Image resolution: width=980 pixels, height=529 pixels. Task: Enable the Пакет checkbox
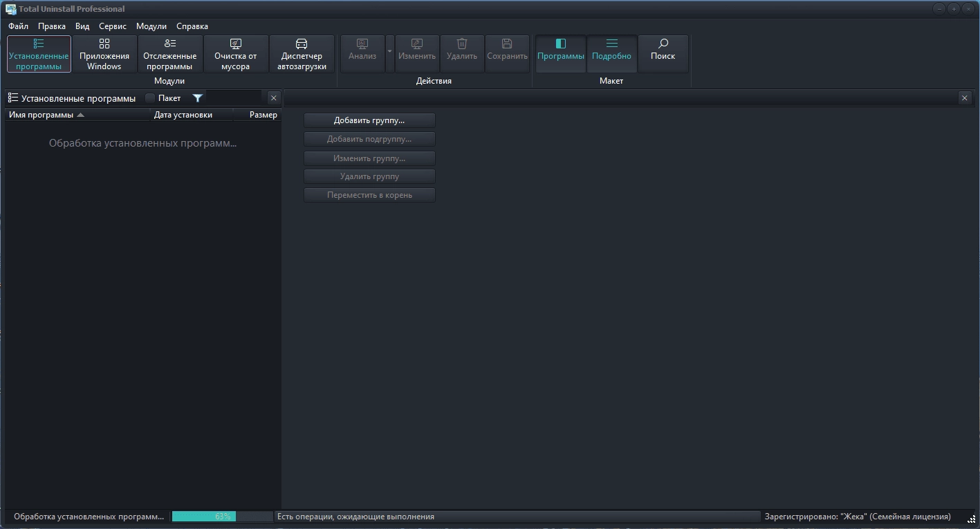(150, 98)
